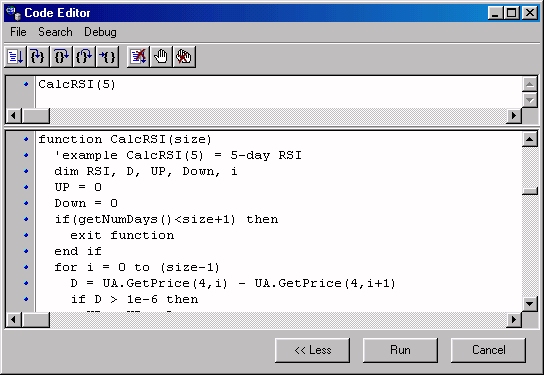Image resolution: width=544 pixels, height=375 pixels.
Task: Click the line 'D = UA.GetPrice(4,i) - UA.GetPrice(4,i+1)'
Action: pos(233,283)
